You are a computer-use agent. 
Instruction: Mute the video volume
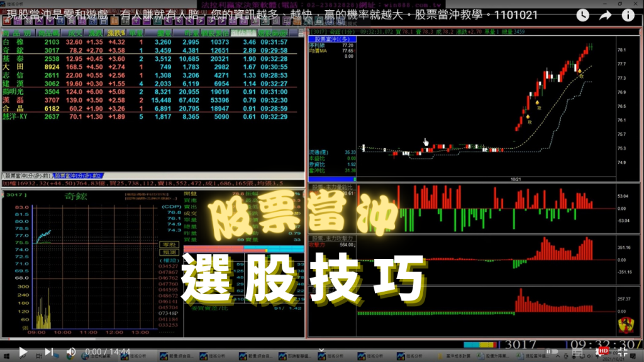(71, 351)
